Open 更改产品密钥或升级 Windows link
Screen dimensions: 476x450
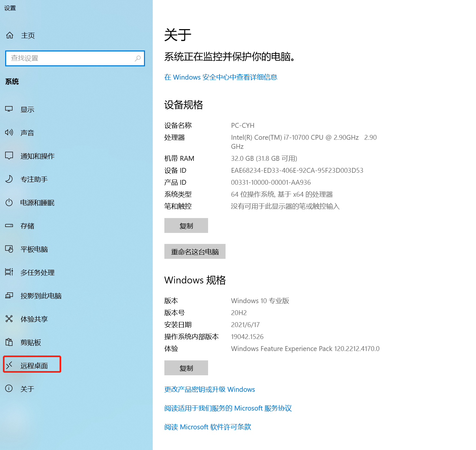210,389
